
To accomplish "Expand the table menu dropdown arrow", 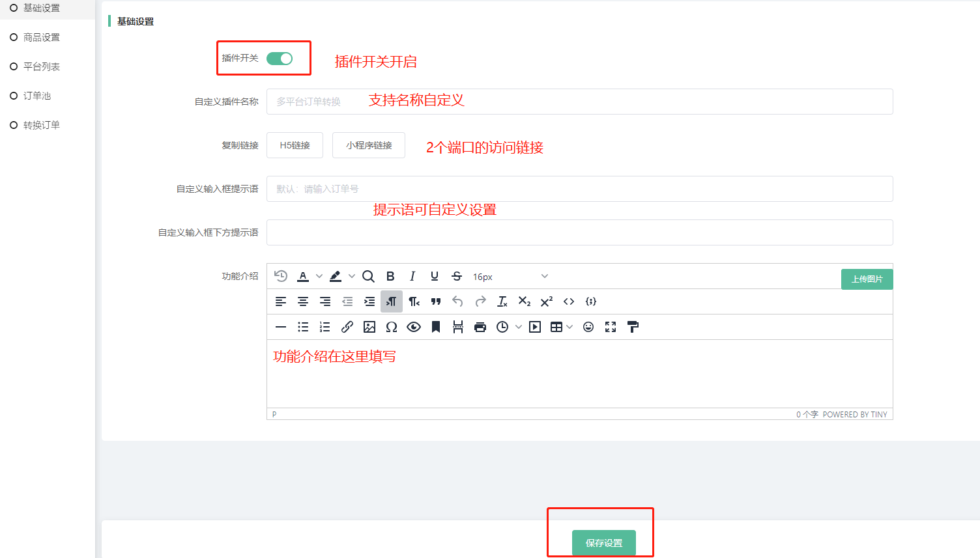I will pos(569,327).
